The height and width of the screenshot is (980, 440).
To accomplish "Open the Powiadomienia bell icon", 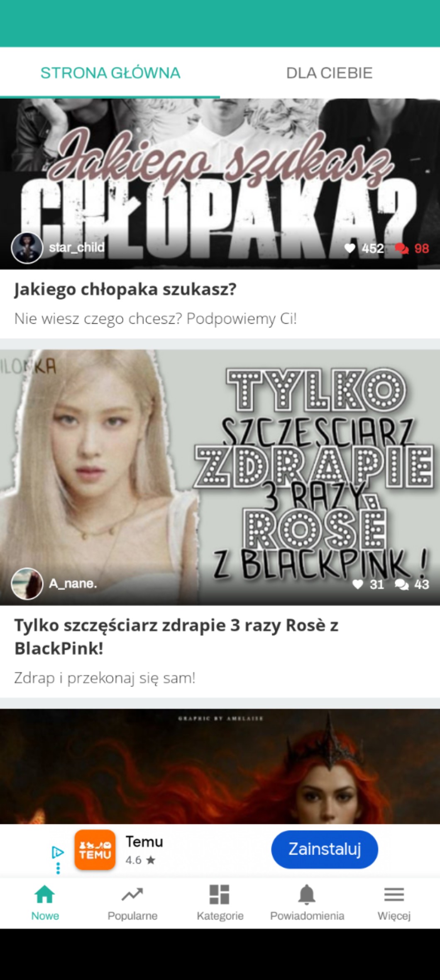I will [x=307, y=894].
